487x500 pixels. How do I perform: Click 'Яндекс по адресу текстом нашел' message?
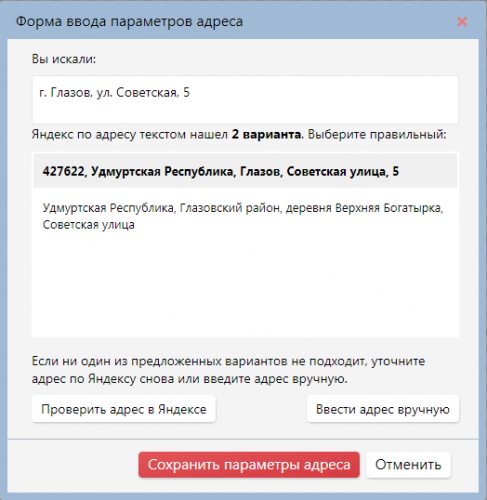point(130,134)
